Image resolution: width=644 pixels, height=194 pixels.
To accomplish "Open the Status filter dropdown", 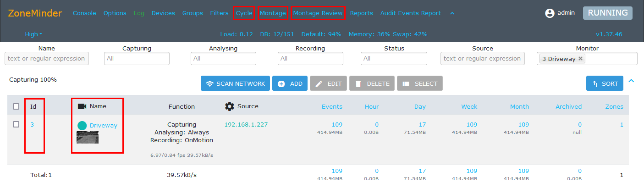I will click(x=394, y=58).
